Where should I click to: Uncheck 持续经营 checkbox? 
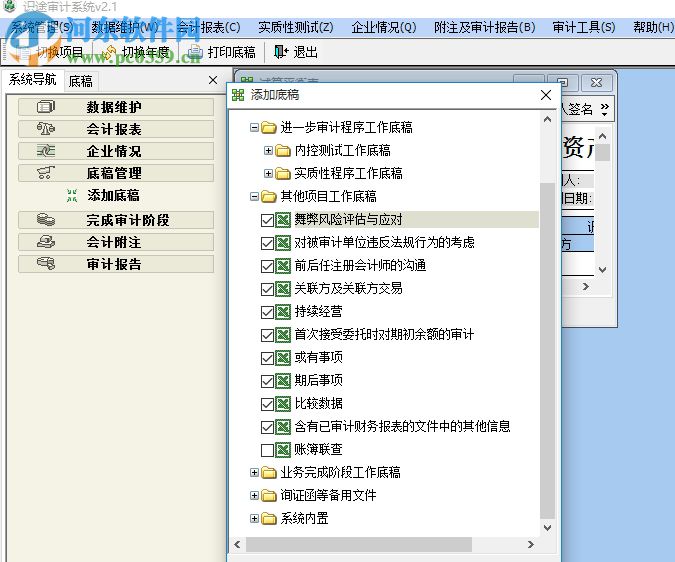(x=267, y=312)
